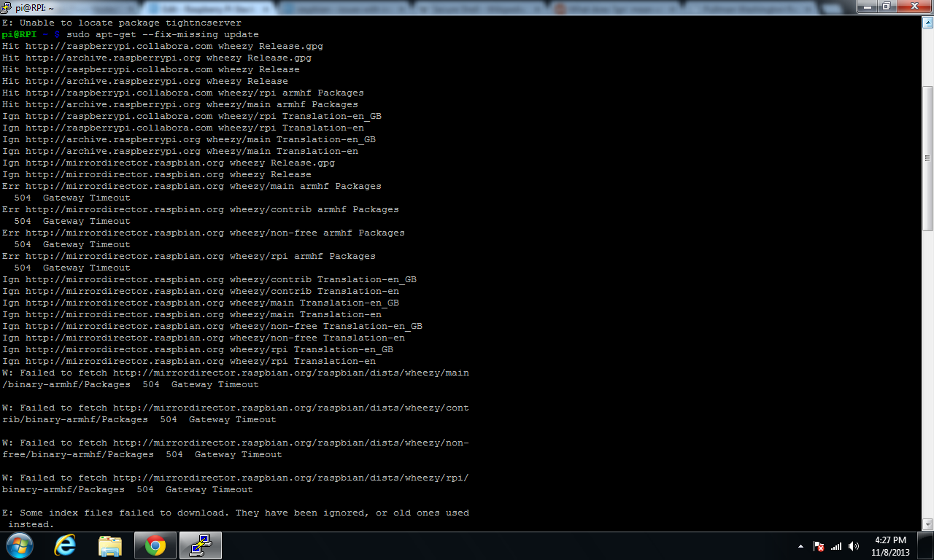The height and width of the screenshot is (560, 934).
Task: Click the terminal scrollbar down arrow
Action: coord(927,524)
